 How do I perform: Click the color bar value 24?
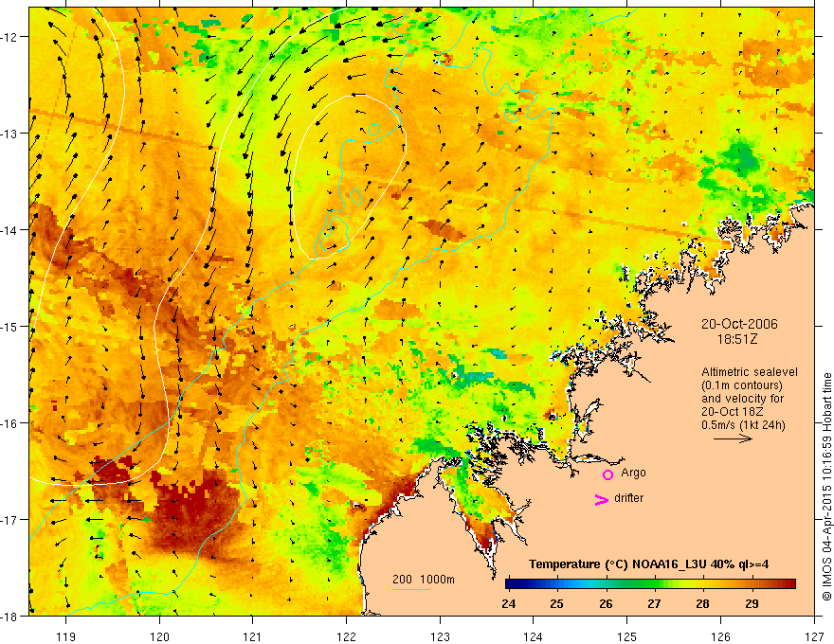coord(509,604)
